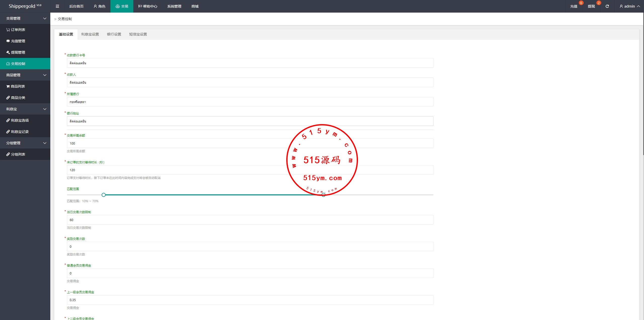The width and height of the screenshot is (644, 320).
Task: Open 充值管理 in sidebar
Action: click(x=18, y=41)
